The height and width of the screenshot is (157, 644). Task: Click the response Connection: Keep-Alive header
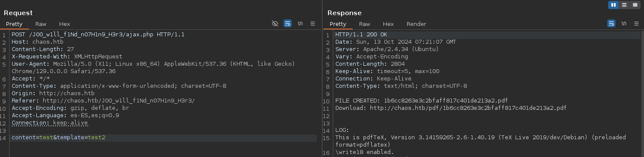[373, 78]
